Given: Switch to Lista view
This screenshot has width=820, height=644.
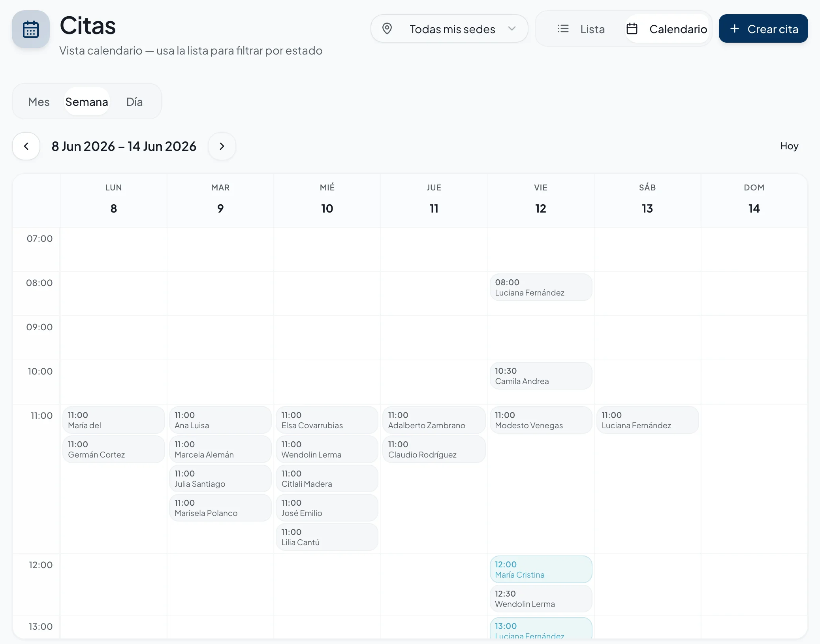Looking at the screenshot, I should click(581, 29).
